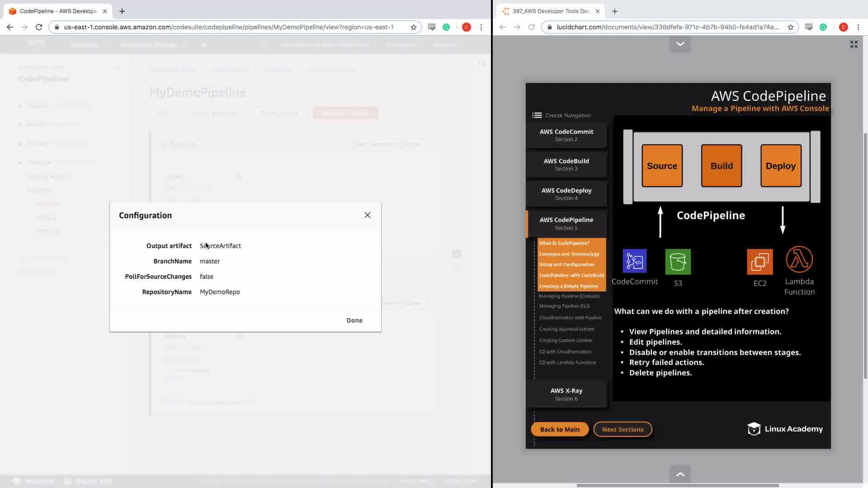The height and width of the screenshot is (488, 868).
Task: Exit fullscreen in the Lucidchart viewer
Action: [x=854, y=44]
